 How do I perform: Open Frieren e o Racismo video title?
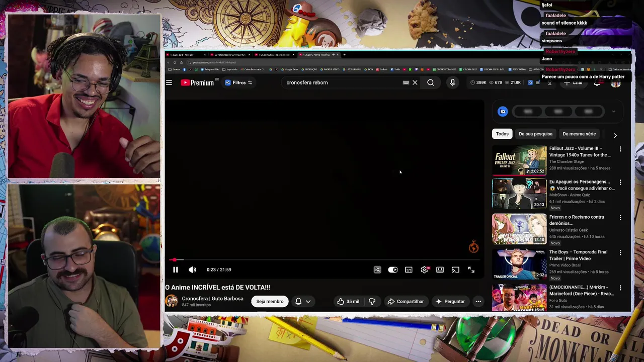tap(577, 220)
